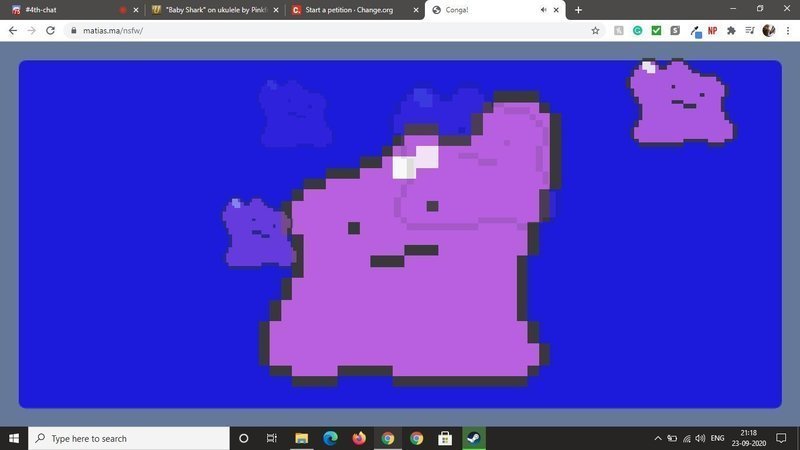Bookmark this page with the star icon
Viewport: 800px width, 450px height.
pos(596,30)
